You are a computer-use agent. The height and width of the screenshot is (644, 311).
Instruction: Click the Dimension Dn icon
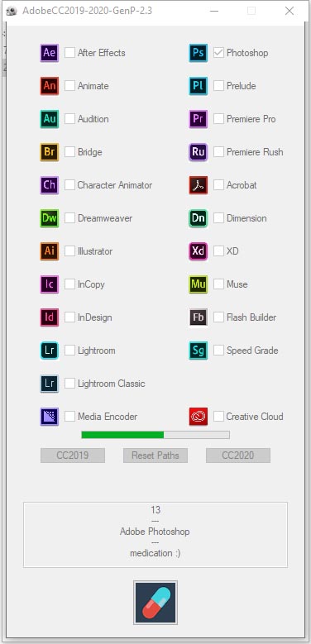pyautogui.click(x=199, y=218)
